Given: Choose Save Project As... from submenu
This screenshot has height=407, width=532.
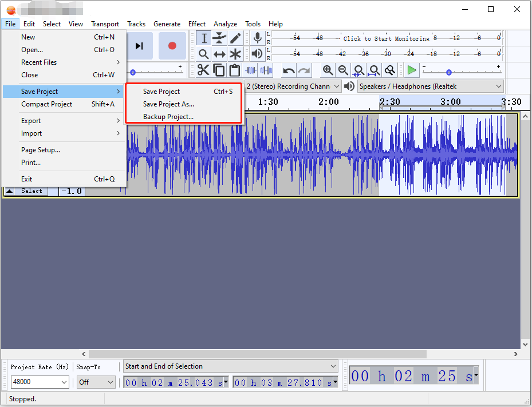Looking at the screenshot, I should (168, 104).
